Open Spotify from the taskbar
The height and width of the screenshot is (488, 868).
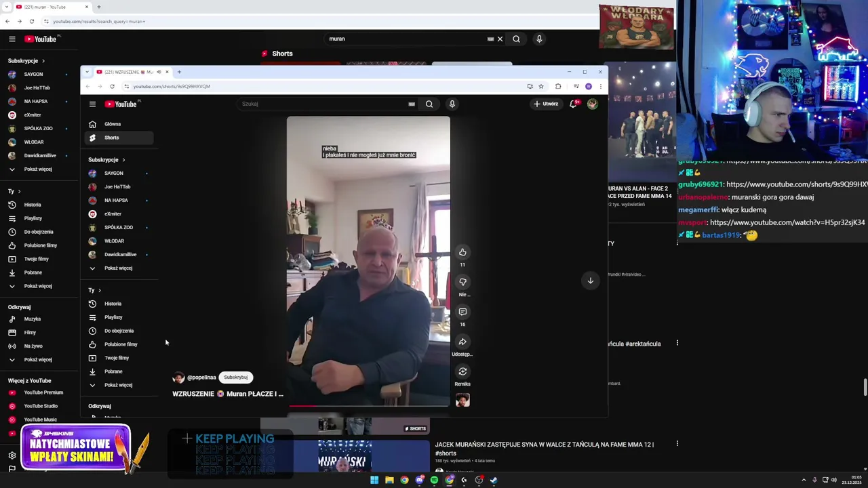pyautogui.click(x=434, y=480)
